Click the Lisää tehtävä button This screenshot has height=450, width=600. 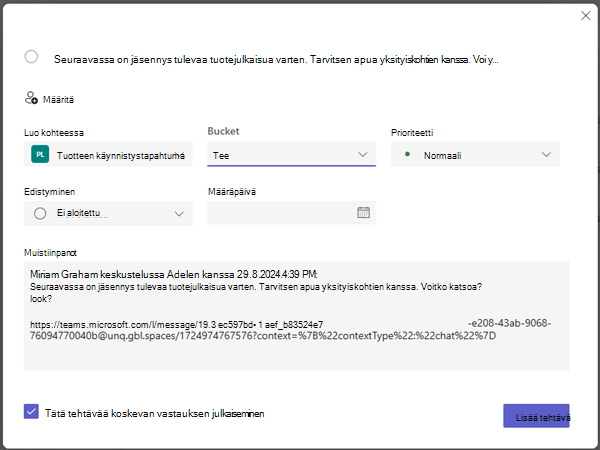coord(536,416)
